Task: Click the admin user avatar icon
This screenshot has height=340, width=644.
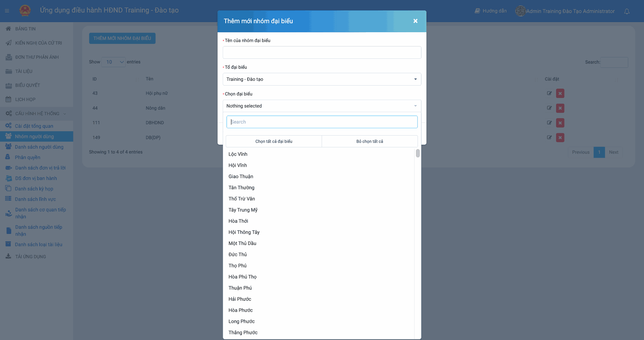Action: pyautogui.click(x=520, y=11)
